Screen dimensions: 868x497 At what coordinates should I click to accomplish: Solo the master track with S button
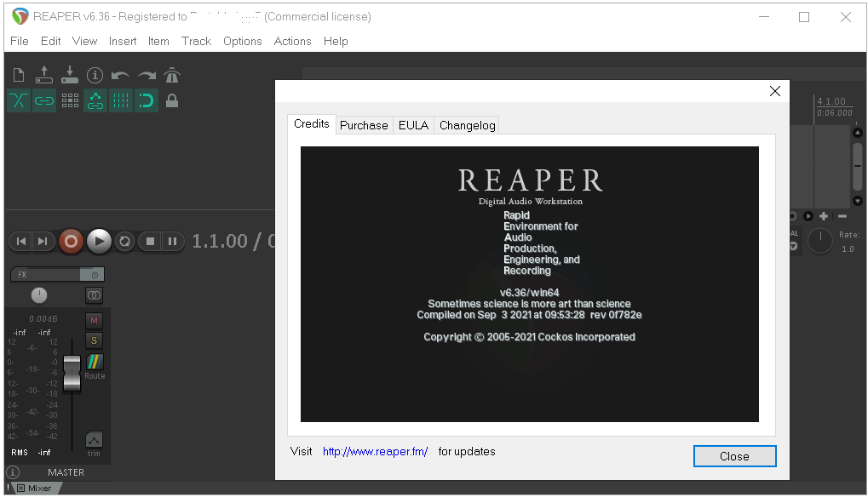click(x=94, y=340)
